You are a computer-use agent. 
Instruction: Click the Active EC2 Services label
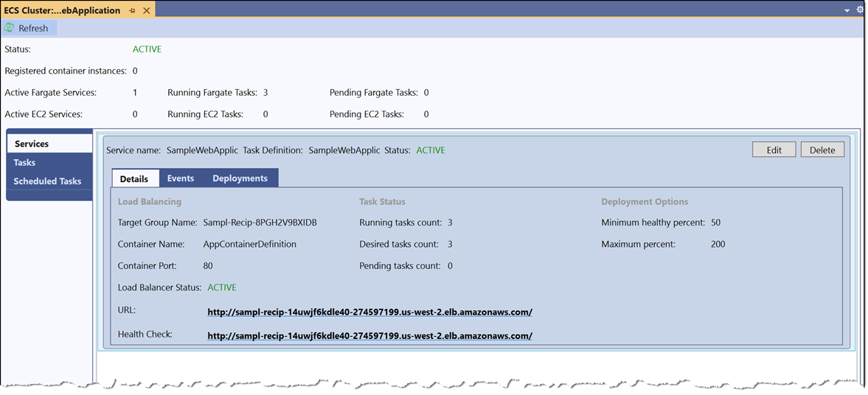pyautogui.click(x=44, y=114)
